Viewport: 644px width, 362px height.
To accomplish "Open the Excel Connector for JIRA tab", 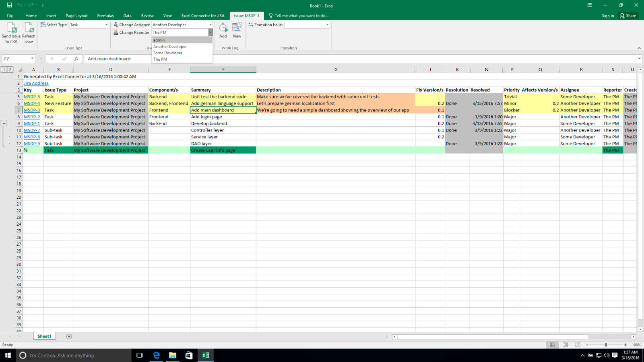I will 202,16.
